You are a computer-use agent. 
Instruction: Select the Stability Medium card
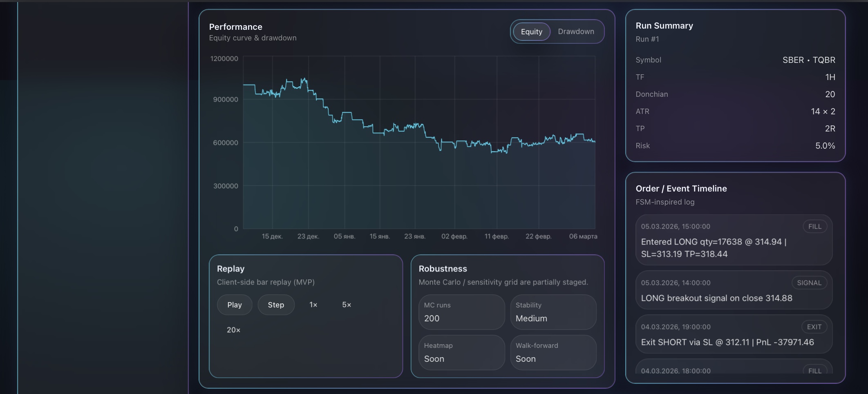(553, 312)
